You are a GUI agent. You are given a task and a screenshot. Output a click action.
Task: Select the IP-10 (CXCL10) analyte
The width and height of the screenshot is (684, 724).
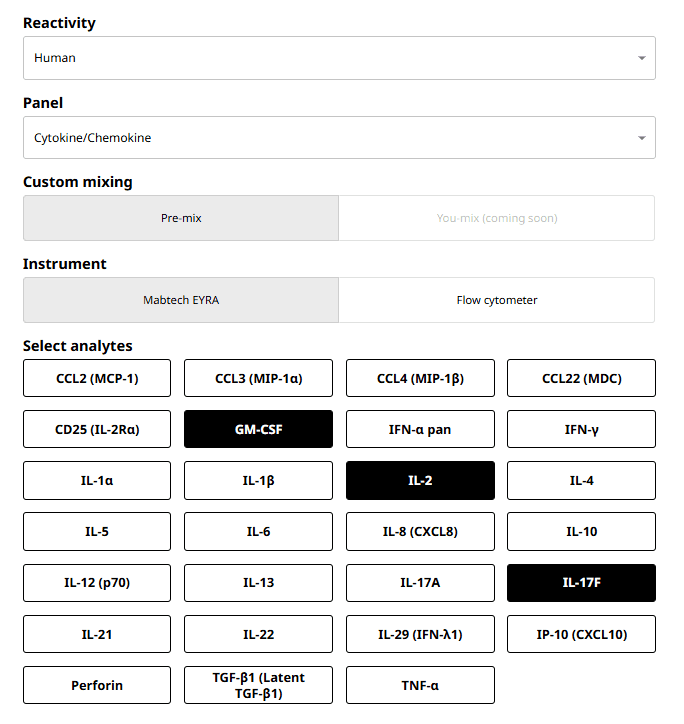point(582,634)
